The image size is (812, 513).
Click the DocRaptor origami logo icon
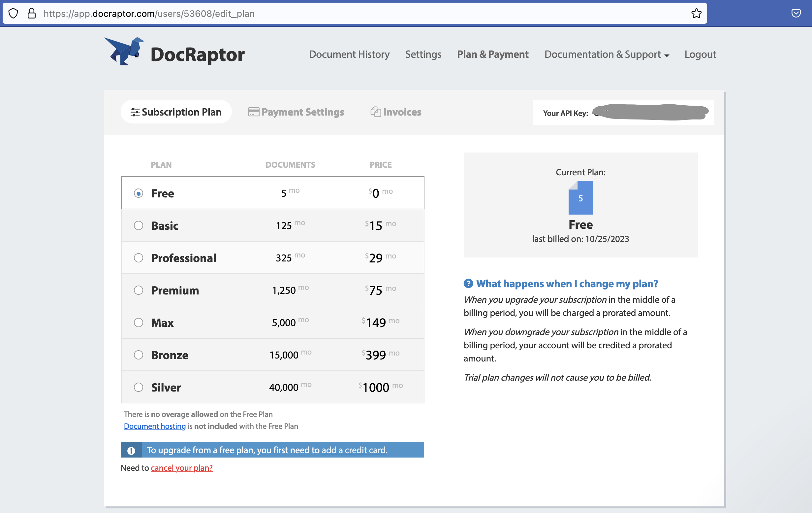(x=124, y=51)
